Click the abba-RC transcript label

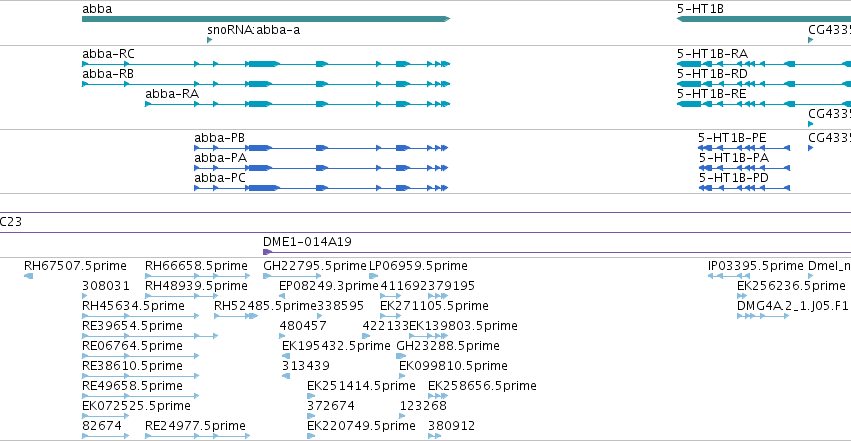tap(108, 54)
